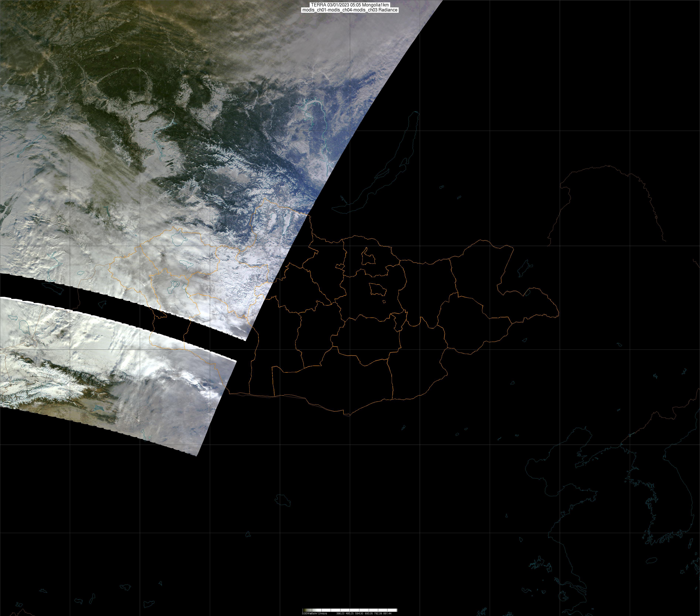
Task: Click the dark end of radiance colorbar
Action: click(x=304, y=610)
